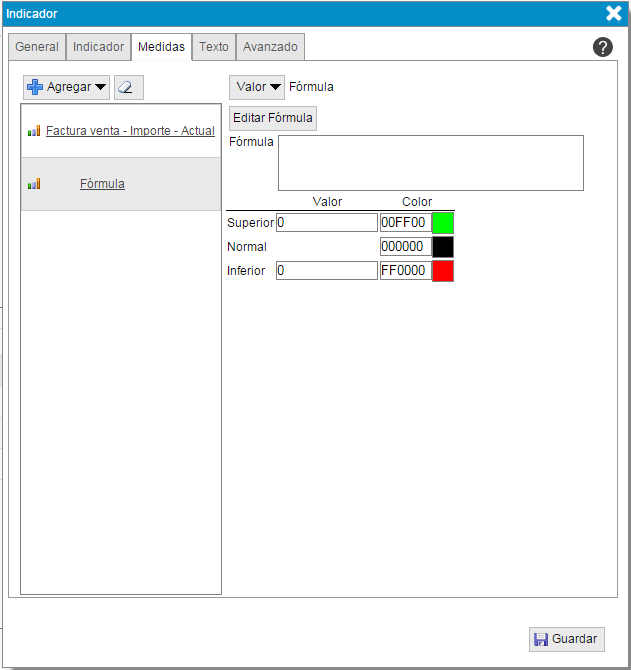This screenshot has width=631, height=670.
Task: Expand the Valor dropdown selector
Action: tap(257, 87)
